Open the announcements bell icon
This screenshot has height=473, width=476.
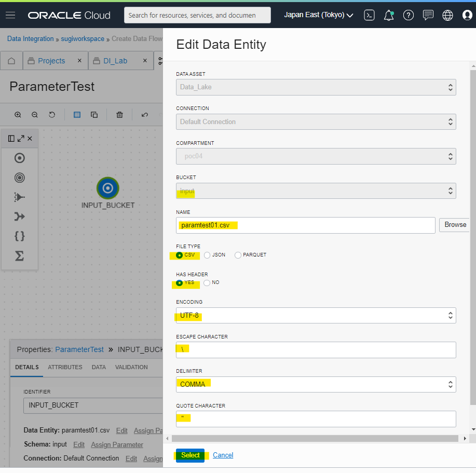tap(389, 15)
